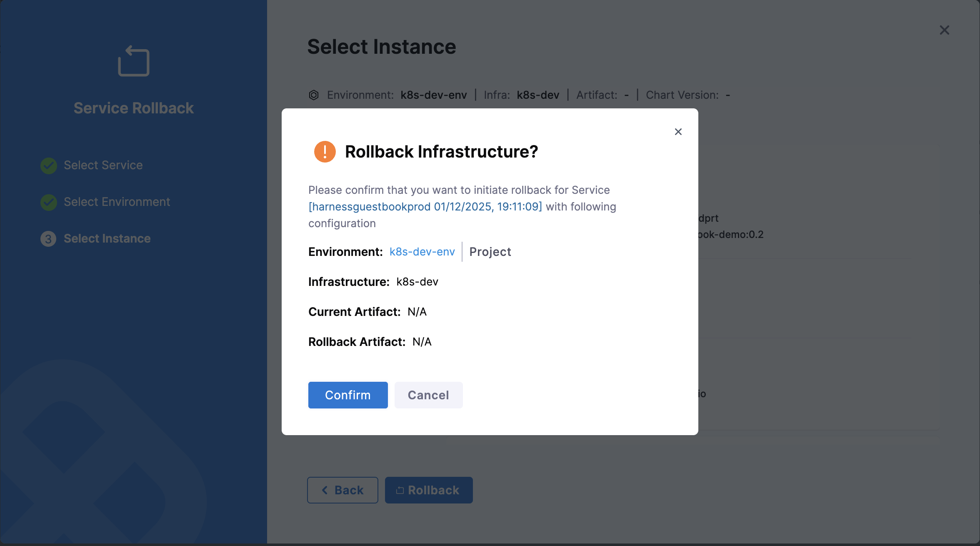Screen dimensions: 980x546
Task: Click the orange warning exclamation icon
Action: tap(325, 152)
